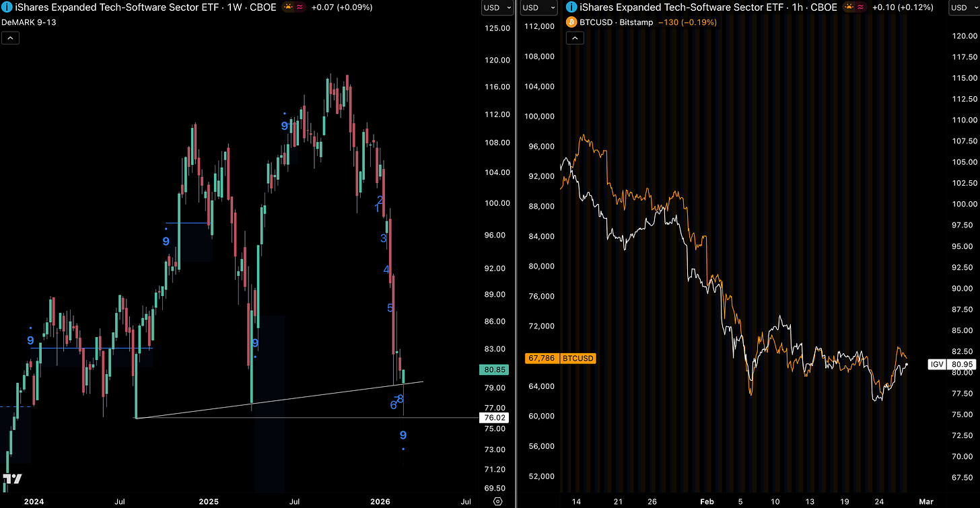Click the pre-market sun icon in weekly chart
Screen dimensions: 980x508
[x=287, y=7]
